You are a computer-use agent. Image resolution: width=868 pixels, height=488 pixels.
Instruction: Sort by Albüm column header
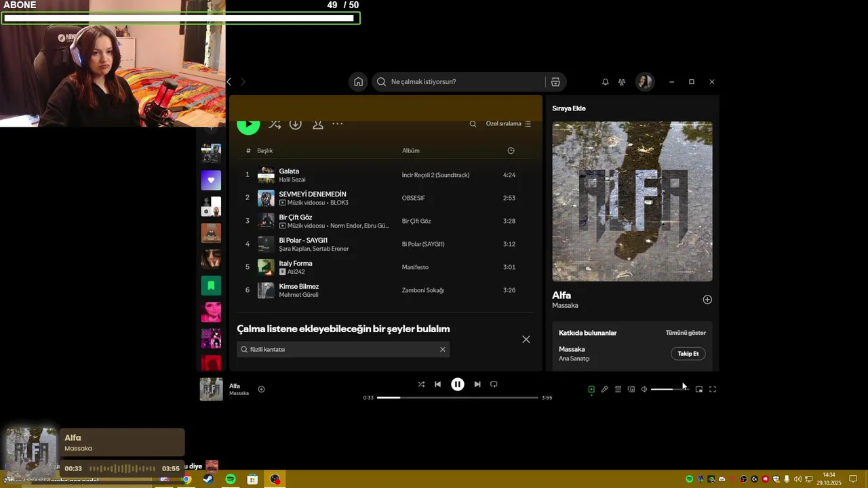click(411, 150)
